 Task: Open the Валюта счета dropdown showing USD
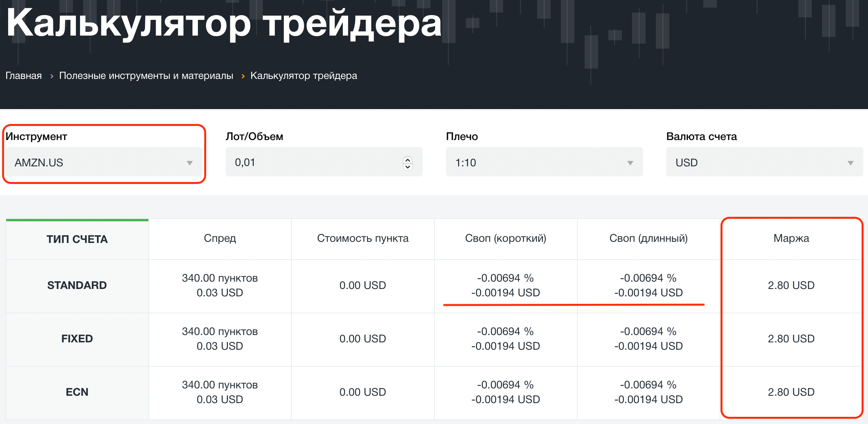[763, 162]
